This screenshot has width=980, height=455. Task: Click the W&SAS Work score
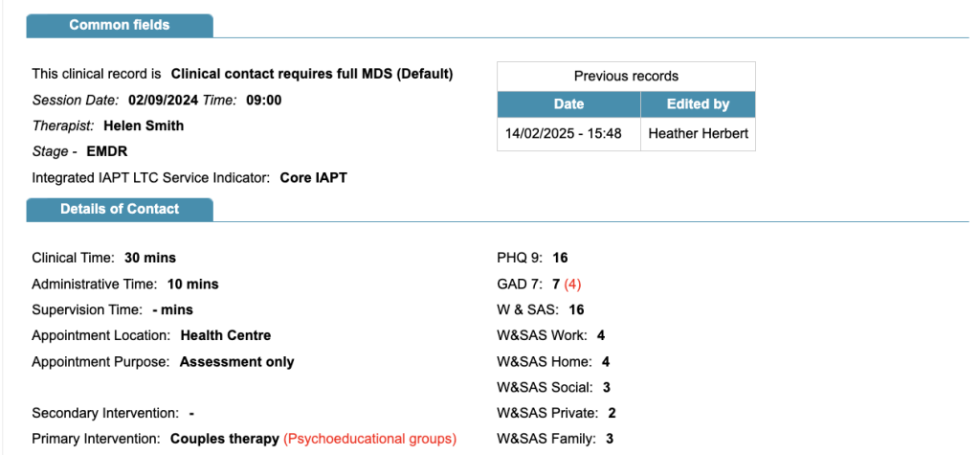(600, 335)
